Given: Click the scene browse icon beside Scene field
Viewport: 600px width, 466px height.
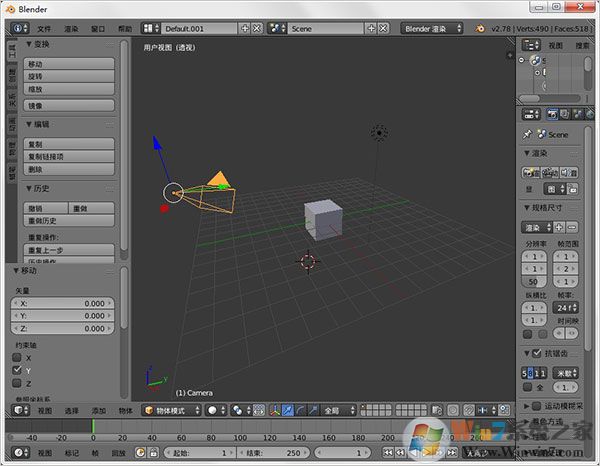Looking at the screenshot, I should pos(277,29).
